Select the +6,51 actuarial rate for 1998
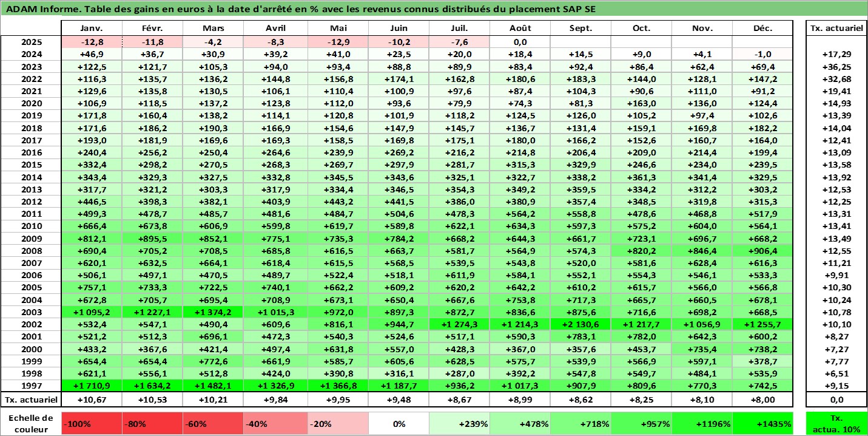This screenshot has height=436, width=868. point(836,373)
